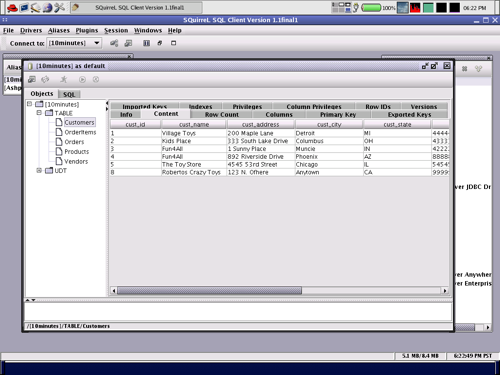Click the circled play icon in session toolbar

coord(82,79)
